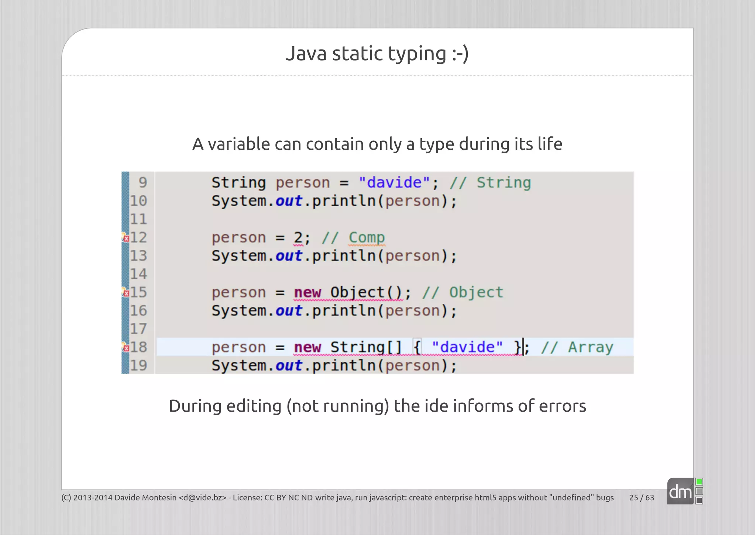The image size is (756, 535).
Task: Click System.out.println(person) on line 19
Action: tap(334, 365)
